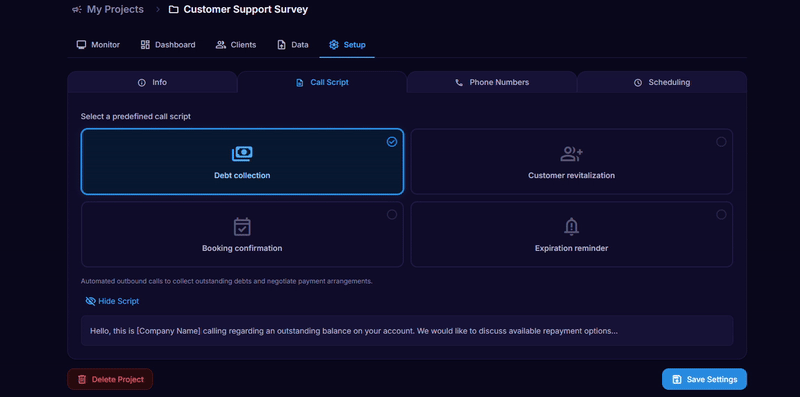Choose the Expiration reminder script card
800x397 pixels.
point(571,234)
